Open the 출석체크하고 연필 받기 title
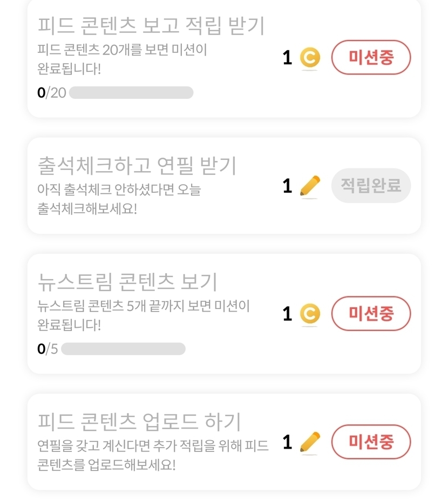 point(138,166)
